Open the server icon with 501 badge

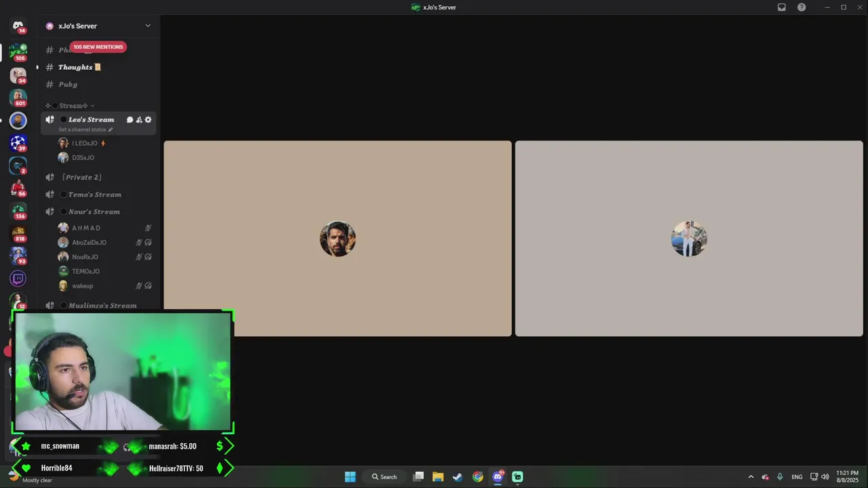click(x=18, y=98)
